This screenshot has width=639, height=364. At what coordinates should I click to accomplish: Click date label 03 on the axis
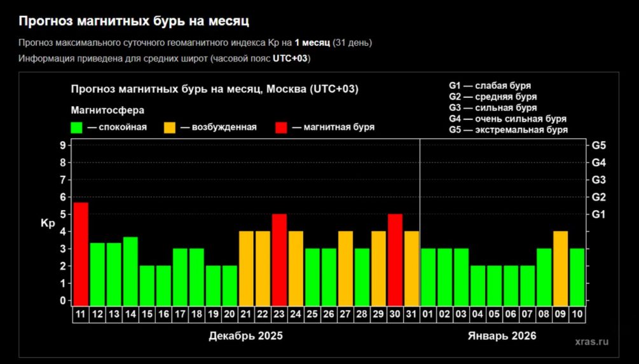[x=462, y=314]
